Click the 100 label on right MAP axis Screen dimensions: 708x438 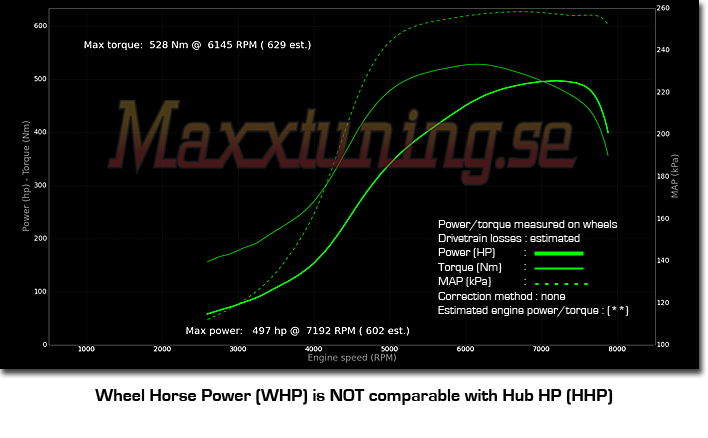click(x=663, y=345)
